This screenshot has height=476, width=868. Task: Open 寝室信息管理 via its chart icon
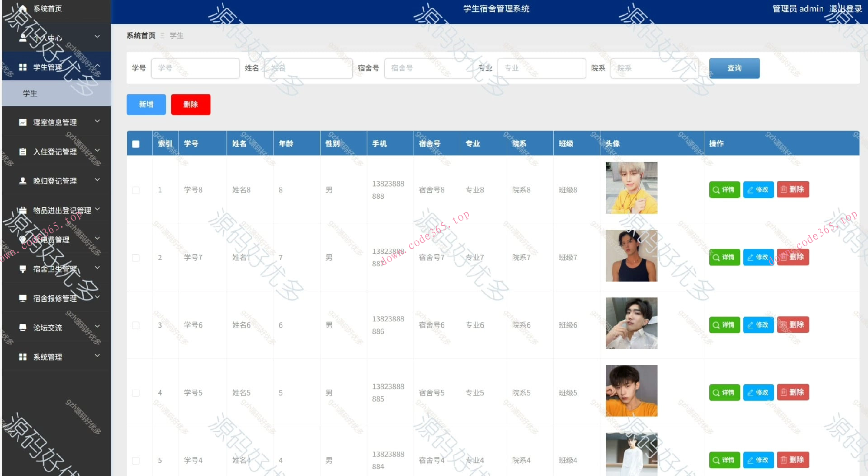23,122
